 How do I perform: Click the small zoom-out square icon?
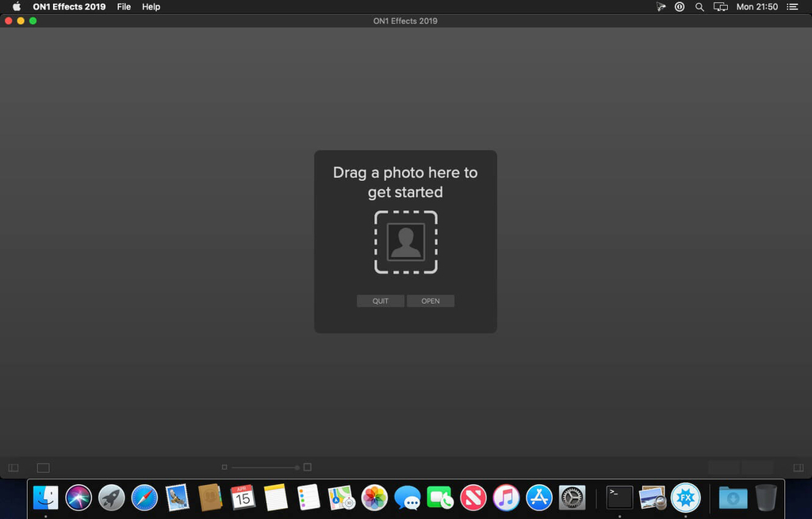tap(224, 467)
